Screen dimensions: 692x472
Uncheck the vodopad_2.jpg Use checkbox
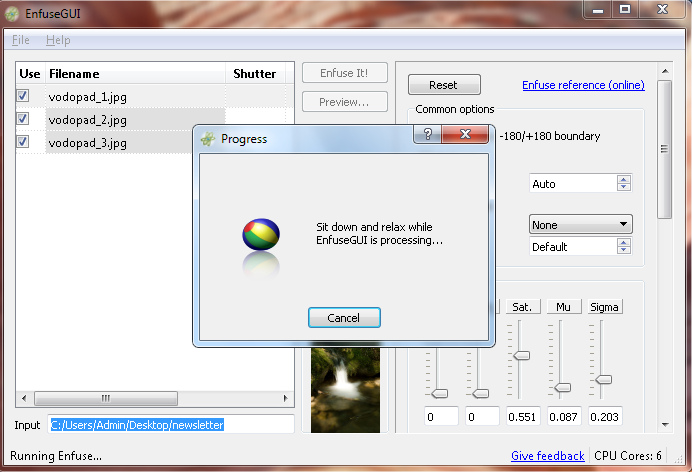coord(23,119)
